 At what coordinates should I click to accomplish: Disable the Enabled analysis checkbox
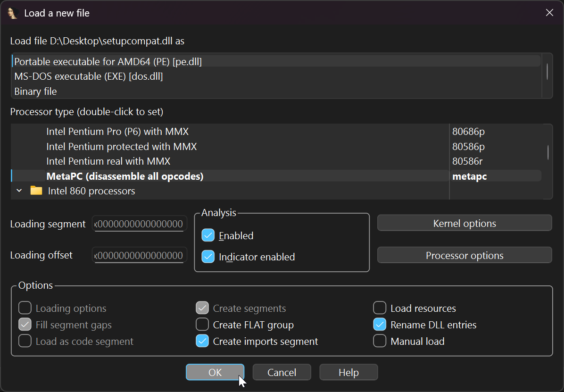[208, 235]
